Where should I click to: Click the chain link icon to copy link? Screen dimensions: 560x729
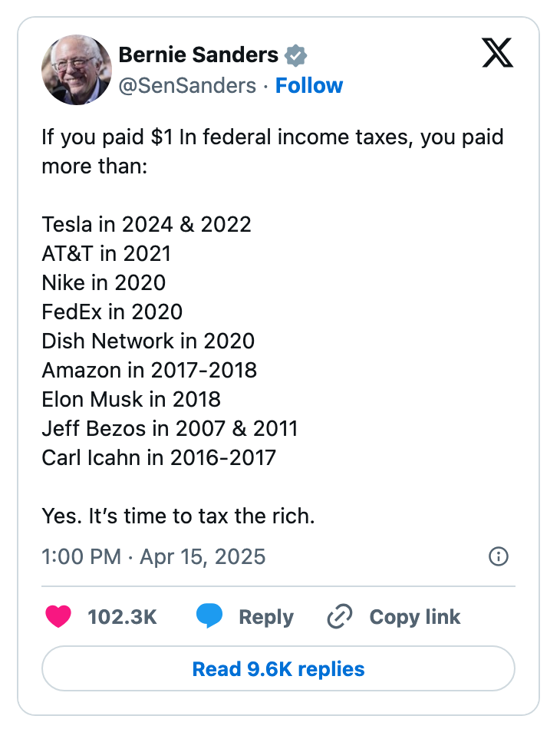pyautogui.click(x=340, y=616)
